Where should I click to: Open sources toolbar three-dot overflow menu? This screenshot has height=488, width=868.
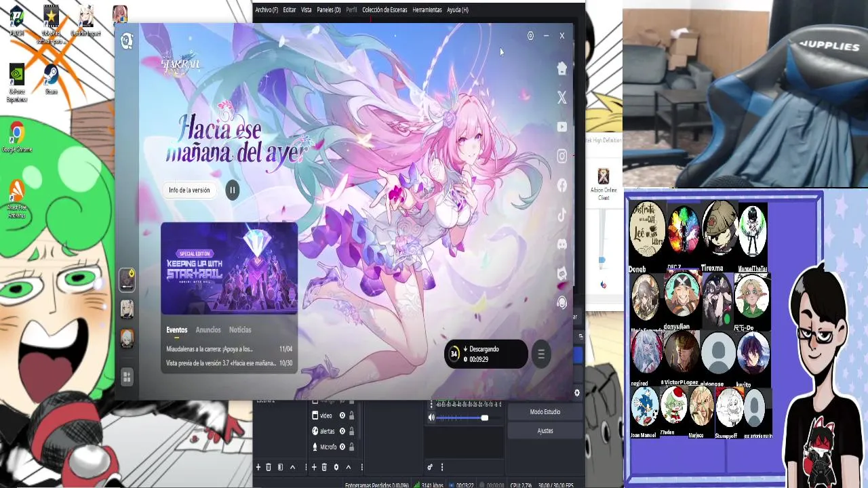pyautogui.click(x=362, y=467)
